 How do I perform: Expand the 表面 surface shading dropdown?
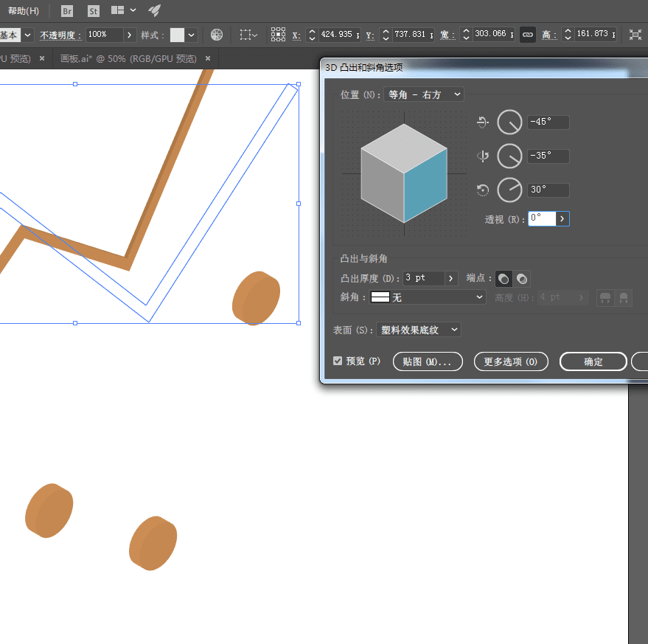click(x=418, y=330)
